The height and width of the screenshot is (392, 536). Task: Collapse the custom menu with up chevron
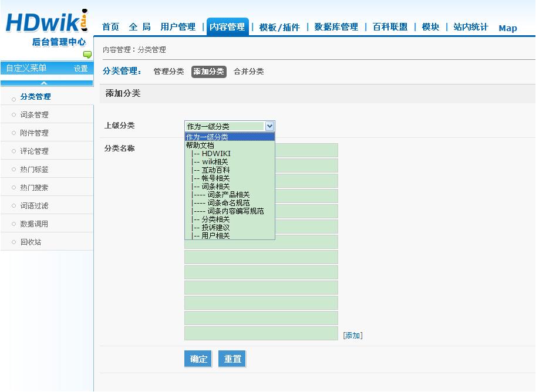click(44, 83)
